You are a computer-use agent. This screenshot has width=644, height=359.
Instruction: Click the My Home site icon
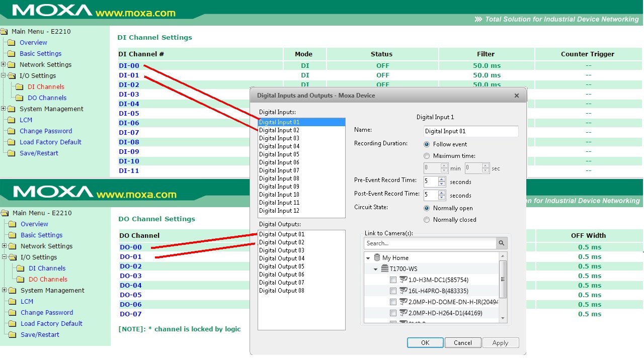click(377, 258)
